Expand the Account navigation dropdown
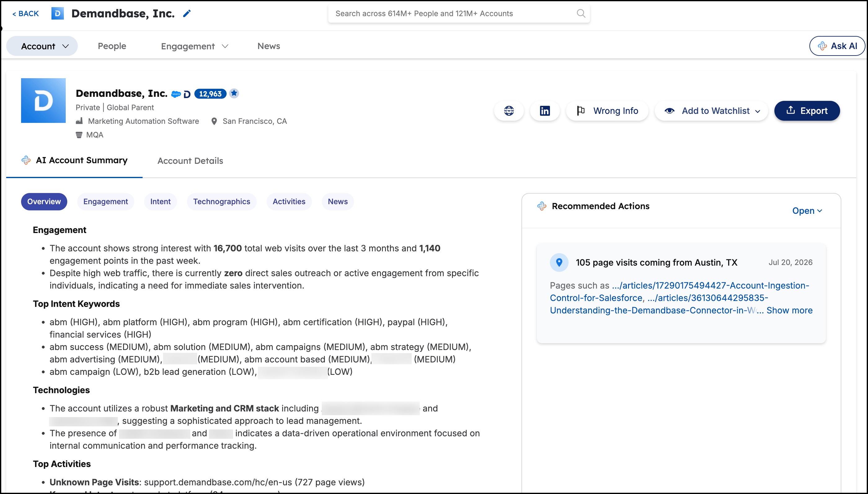Image resolution: width=868 pixels, height=494 pixels. tap(42, 46)
